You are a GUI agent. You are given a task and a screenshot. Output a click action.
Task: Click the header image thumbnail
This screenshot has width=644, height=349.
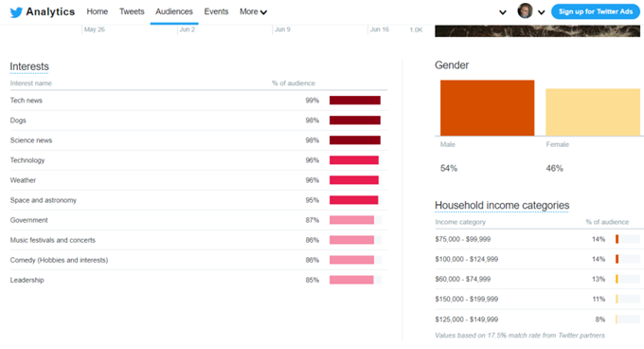click(537, 31)
